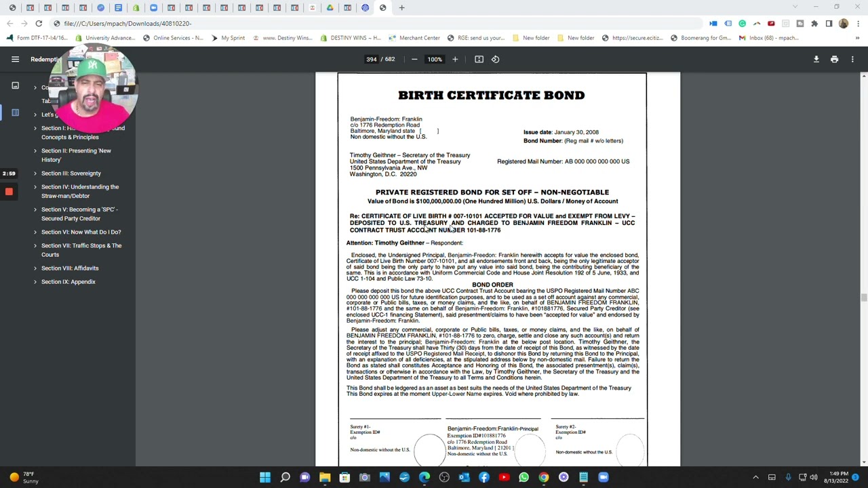868x488 pixels.
Task: Open Microsoft Store from taskbar
Action: [x=344, y=477]
